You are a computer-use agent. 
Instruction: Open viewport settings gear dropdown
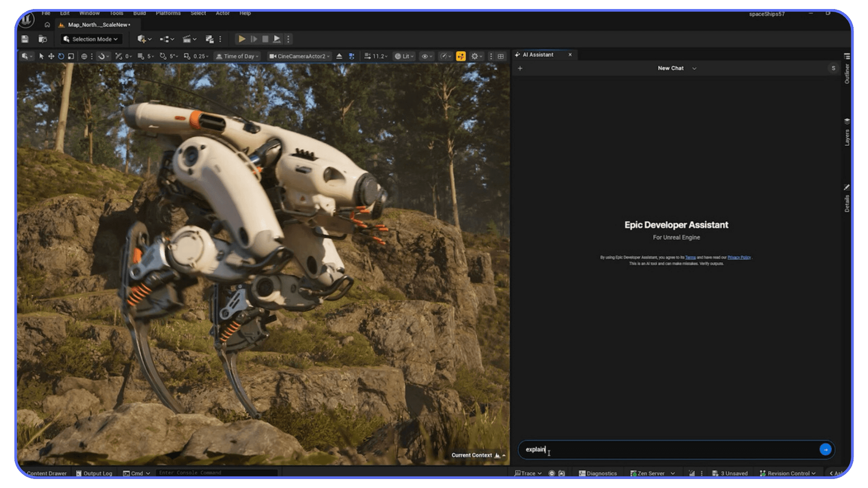click(x=476, y=56)
